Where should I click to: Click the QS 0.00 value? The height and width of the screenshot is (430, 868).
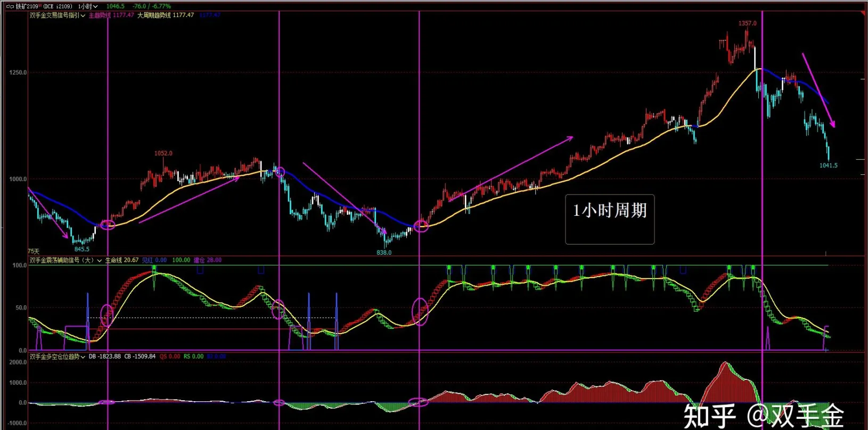pyautogui.click(x=170, y=356)
